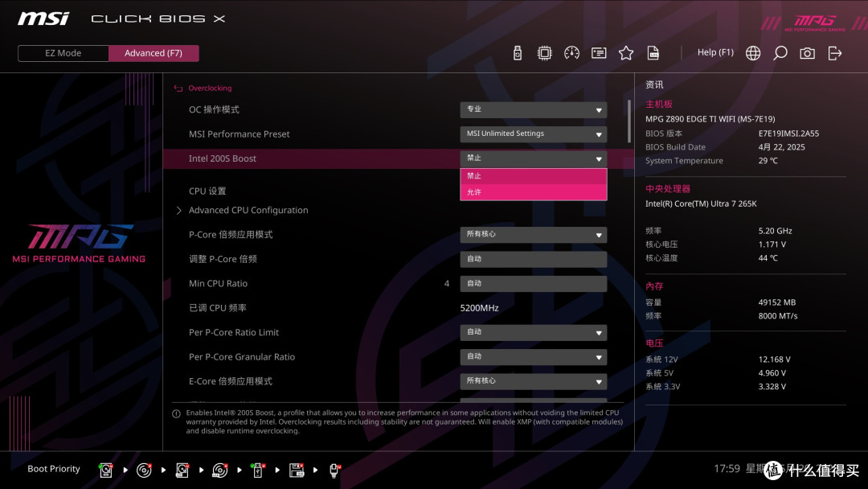The height and width of the screenshot is (489, 868).
Task: Open the search magnifier icon
Action: tap(780, 53)
